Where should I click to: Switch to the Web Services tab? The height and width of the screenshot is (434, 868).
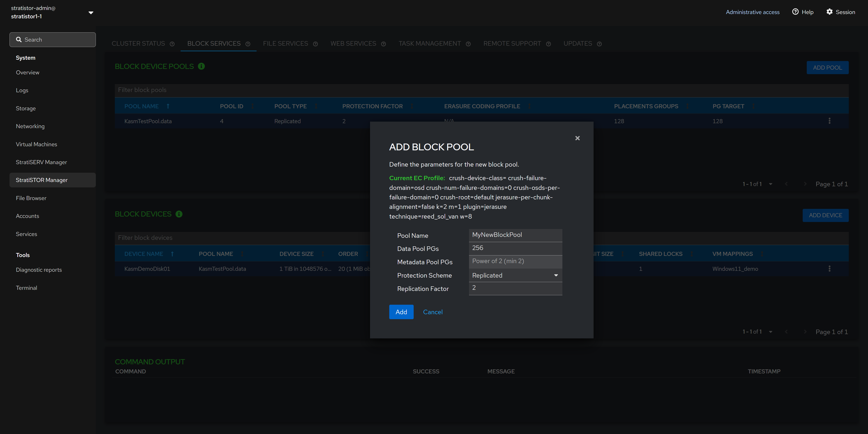click(x=353, y=43)
